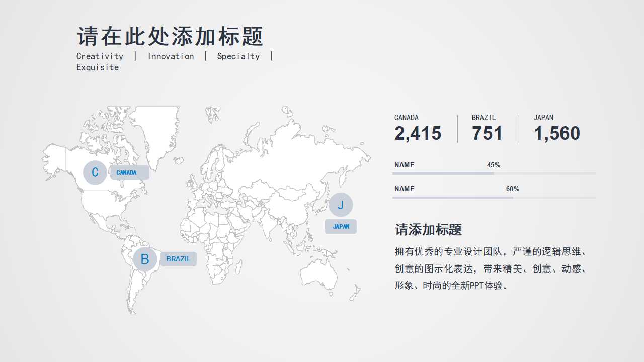Select the value 1,560
The width and height of the screenshot is (644, 362).
click(557, 134)
